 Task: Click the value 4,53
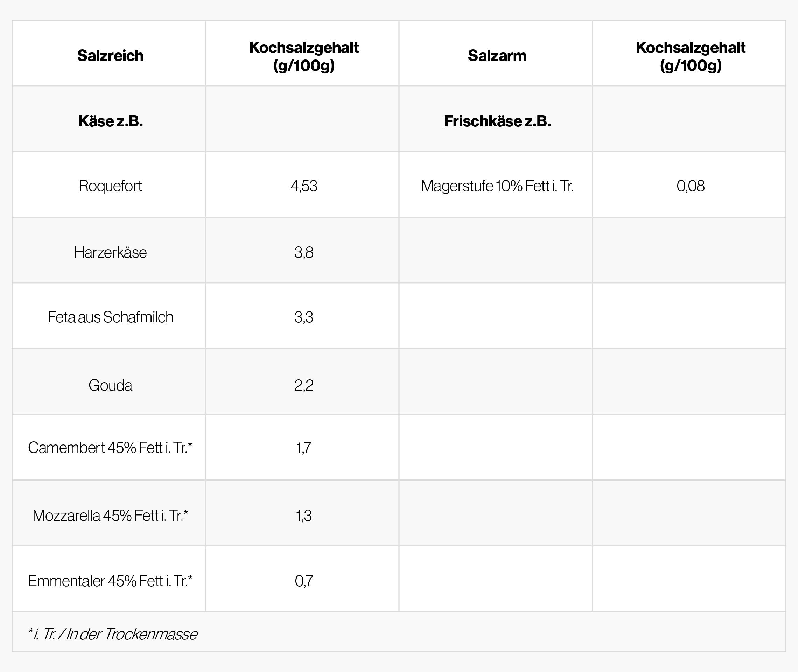pyautogui.click(x=303, y=186)
